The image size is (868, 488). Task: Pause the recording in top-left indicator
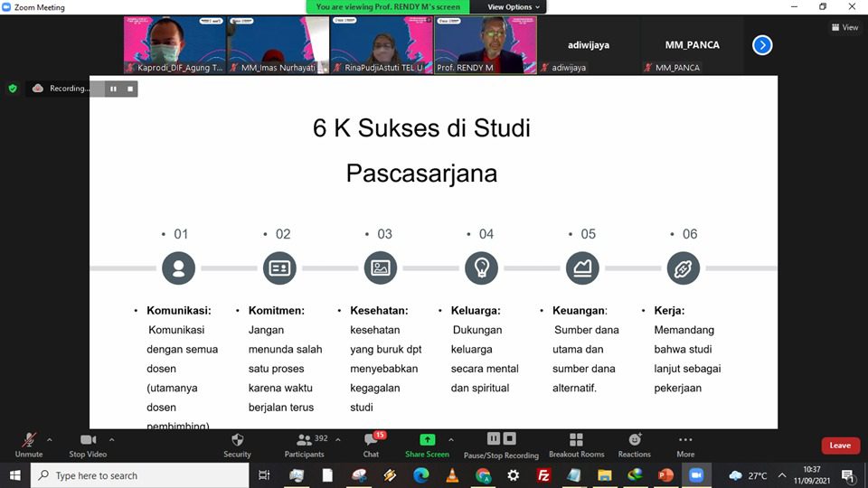pos(113,89)
